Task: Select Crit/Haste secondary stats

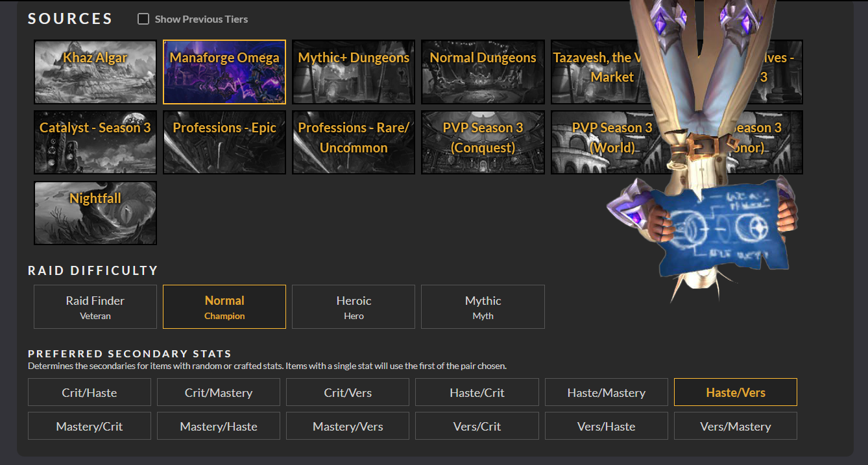Action: point(90,392)
